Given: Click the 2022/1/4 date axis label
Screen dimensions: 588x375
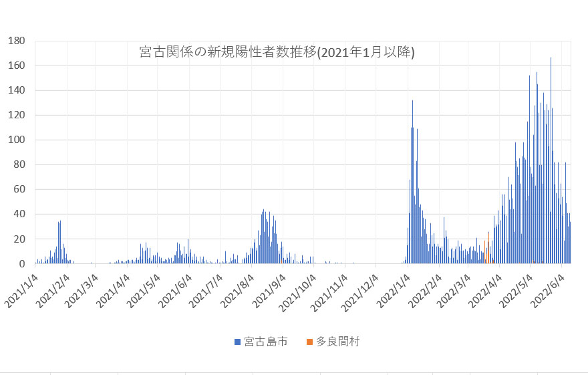Looking at the screenshot, I should click(394, 290).
